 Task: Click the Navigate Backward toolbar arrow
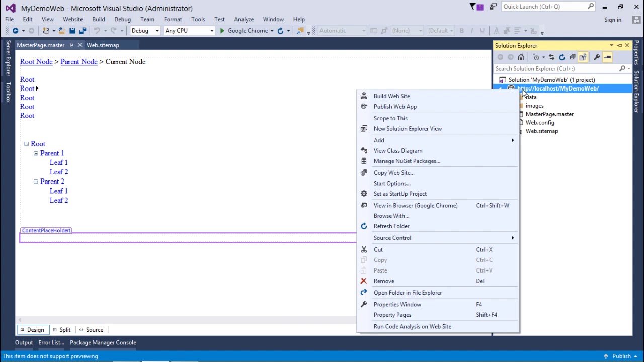coord(15,31)
